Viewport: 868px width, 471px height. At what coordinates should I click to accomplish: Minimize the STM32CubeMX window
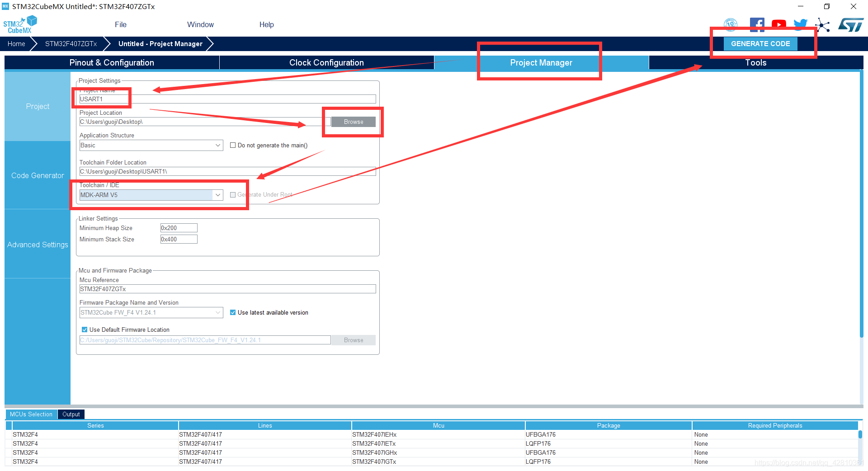click(x=801, y=6)
